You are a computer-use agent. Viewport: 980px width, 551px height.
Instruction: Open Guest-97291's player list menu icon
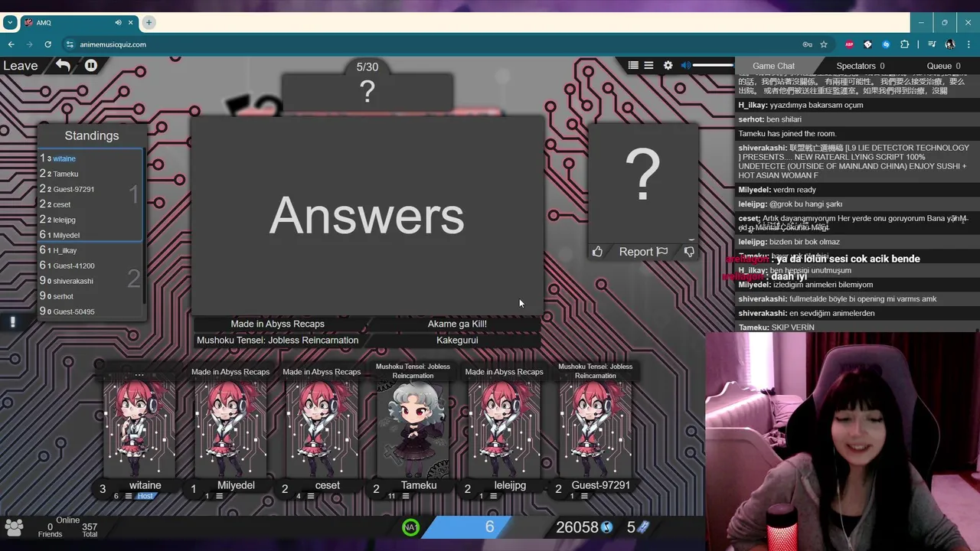coord(584,496)
